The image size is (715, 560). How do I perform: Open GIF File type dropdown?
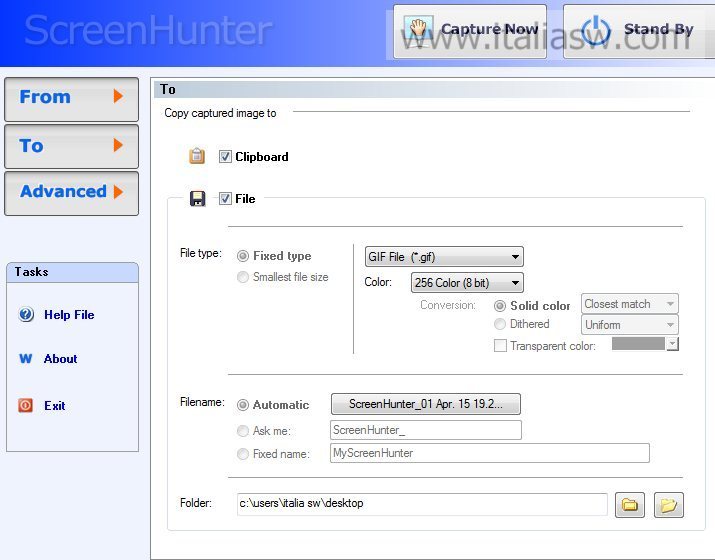444,257
